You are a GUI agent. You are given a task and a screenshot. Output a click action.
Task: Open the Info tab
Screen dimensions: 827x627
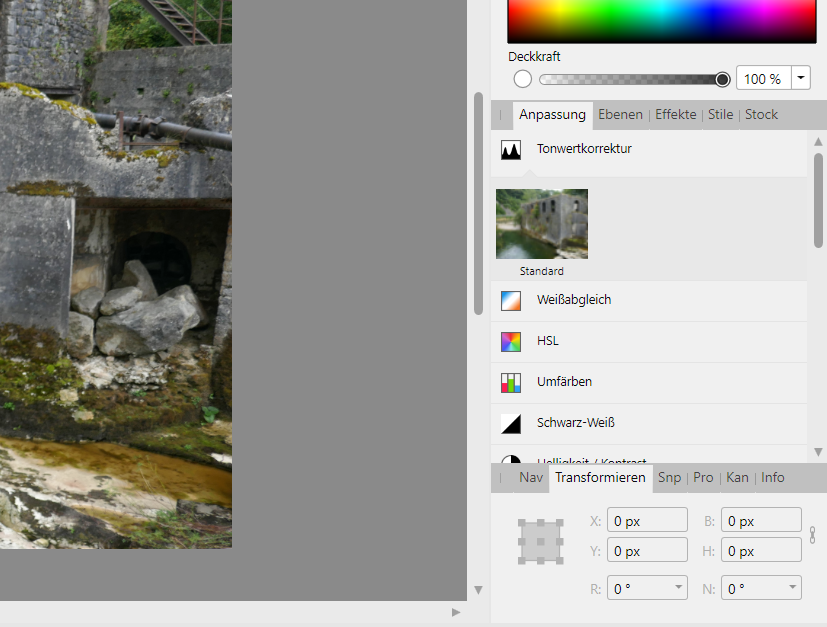point(773,477)
